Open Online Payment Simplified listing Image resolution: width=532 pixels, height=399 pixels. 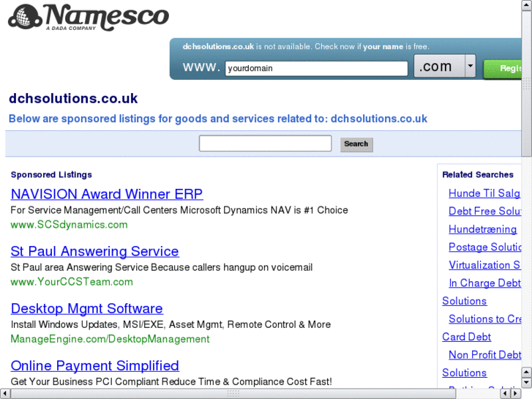click(95, 366)
